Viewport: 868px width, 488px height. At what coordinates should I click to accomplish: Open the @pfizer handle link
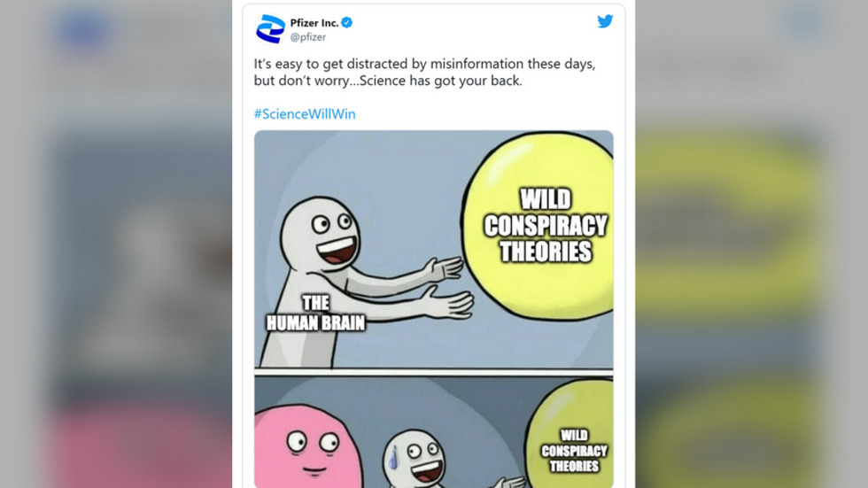click(308, 37)
